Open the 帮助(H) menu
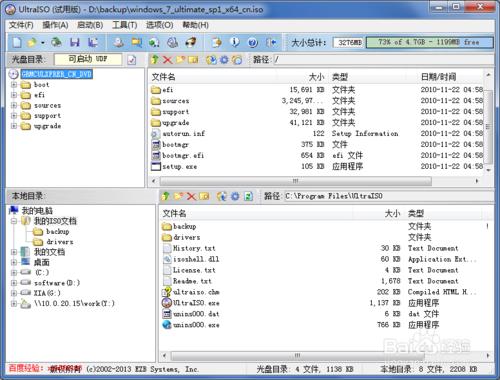The height and width of the screenshot is (380, 500). [195, 25]
